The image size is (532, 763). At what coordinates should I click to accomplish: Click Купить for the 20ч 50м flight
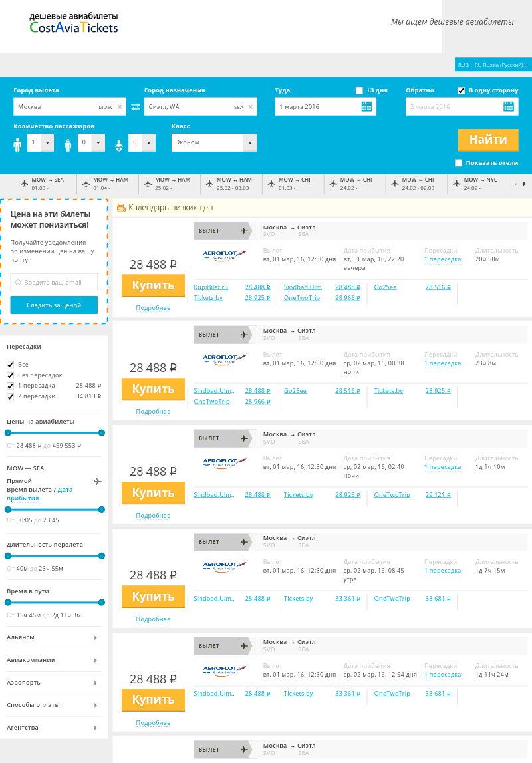point(153,285)
